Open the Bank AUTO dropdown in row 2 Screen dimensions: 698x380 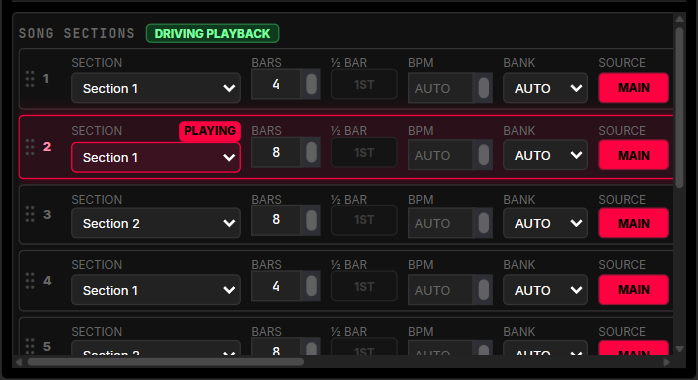click(545, 155)
